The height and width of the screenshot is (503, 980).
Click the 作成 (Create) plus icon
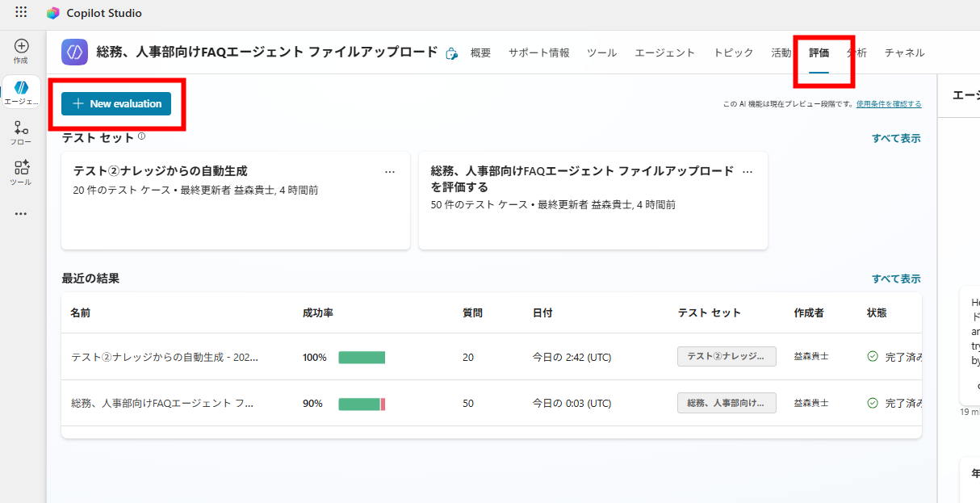point(21,47)
